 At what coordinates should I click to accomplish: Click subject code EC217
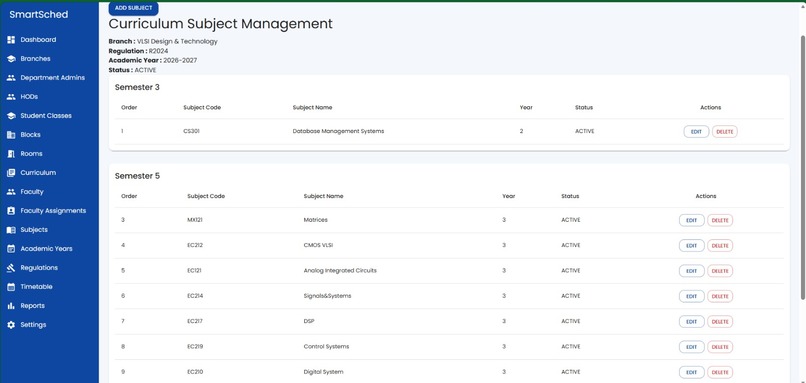[195, 321]
